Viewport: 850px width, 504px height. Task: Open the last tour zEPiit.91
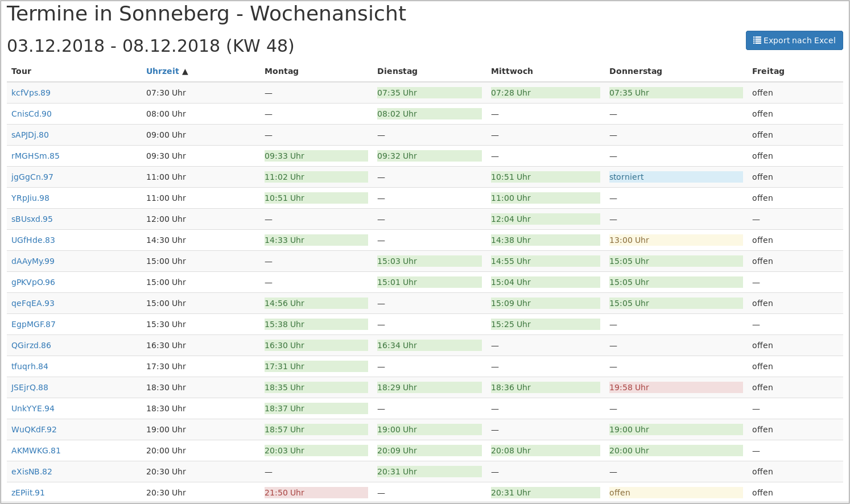point(28,492)
